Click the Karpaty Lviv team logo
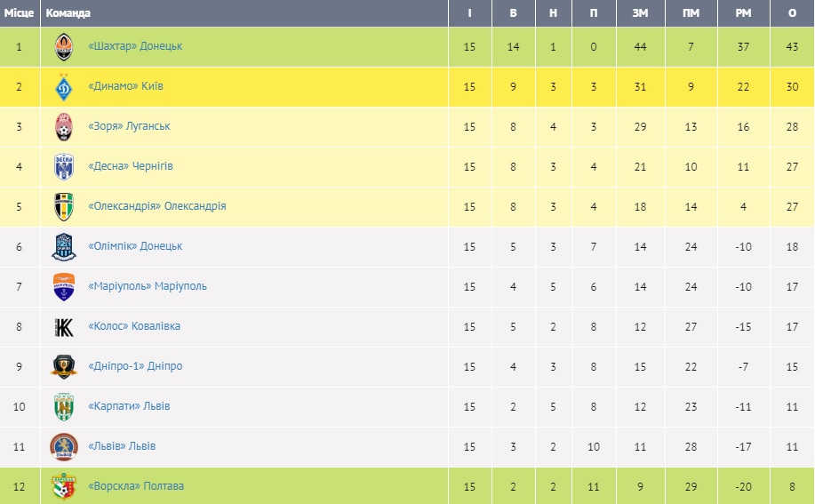The image size is (815, 504). click(64, 406)
